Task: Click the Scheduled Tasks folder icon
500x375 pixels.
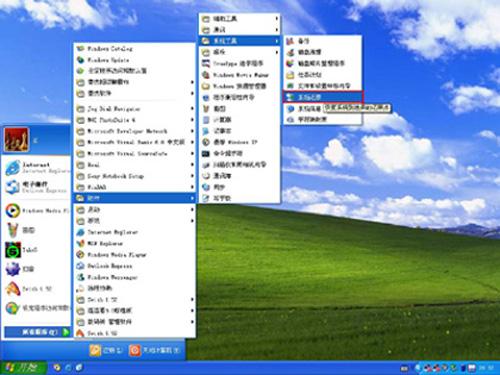Action: [x=290, y=75]
